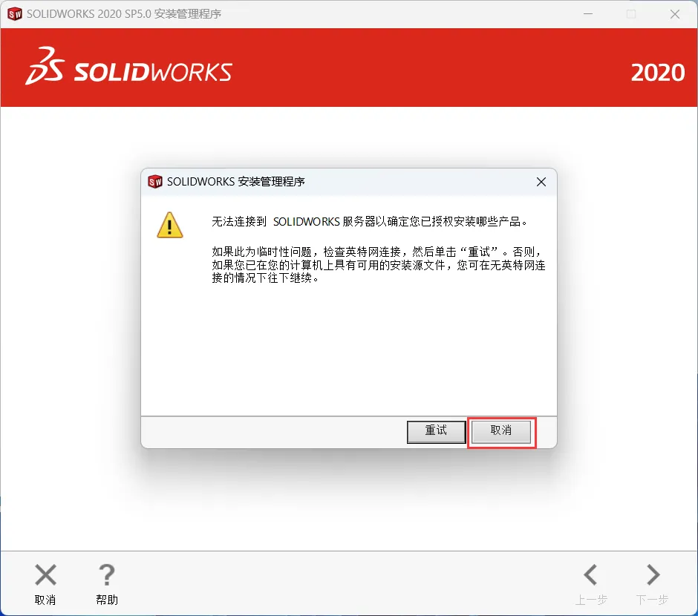This screenshot has height=616, width=698.
Task: Click the main window title SOLIDWORKS 2020 SP5.0
Action: [89, 14]
